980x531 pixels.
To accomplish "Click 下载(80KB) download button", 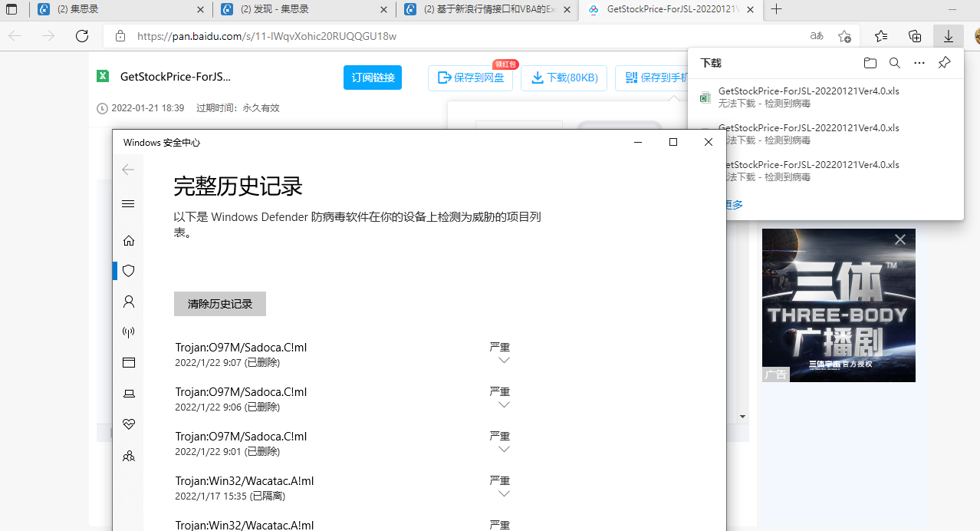I will tap(564, 78).
